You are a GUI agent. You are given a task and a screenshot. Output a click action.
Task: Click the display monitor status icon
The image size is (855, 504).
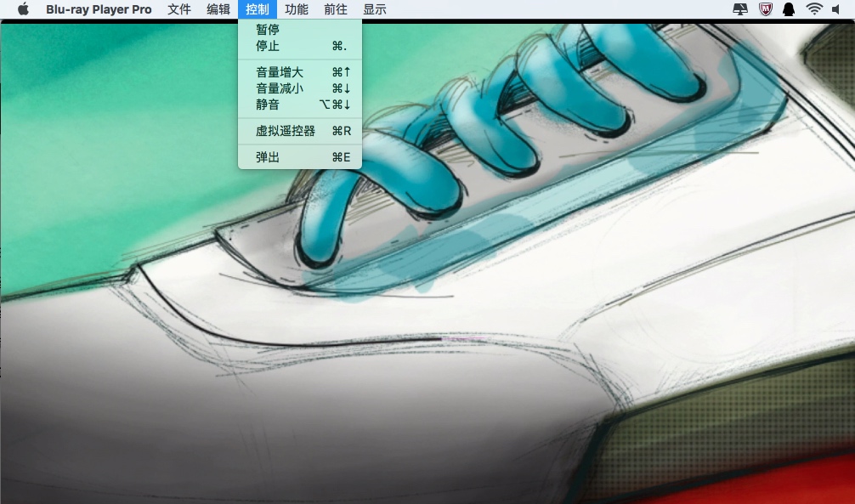point(741,9)
